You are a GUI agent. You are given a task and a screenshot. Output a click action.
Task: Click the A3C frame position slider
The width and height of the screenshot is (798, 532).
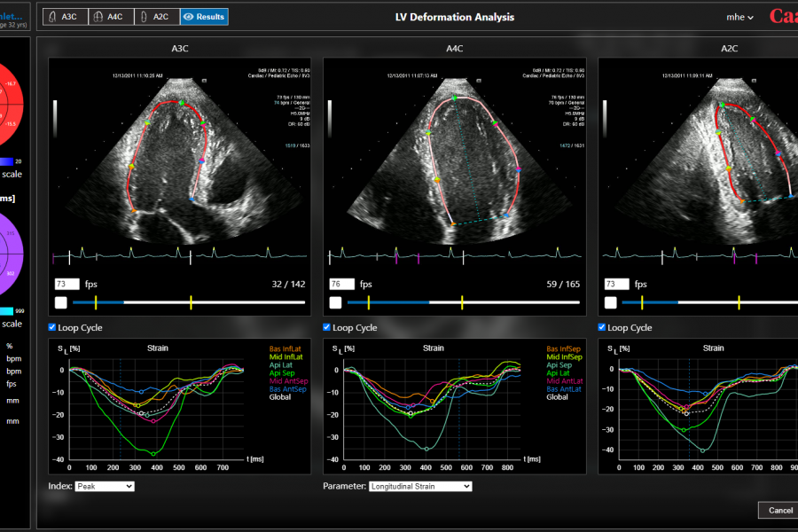[x=189, y=302]
